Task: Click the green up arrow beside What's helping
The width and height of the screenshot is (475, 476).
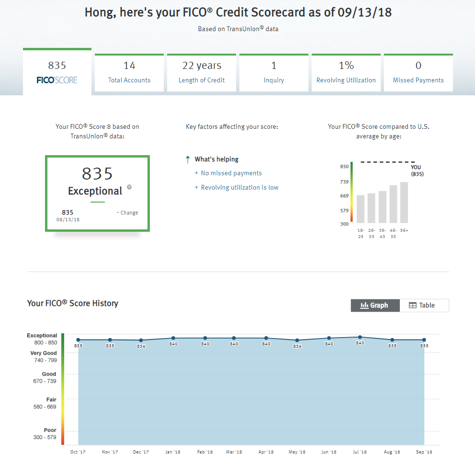Action: coord(188,159)
